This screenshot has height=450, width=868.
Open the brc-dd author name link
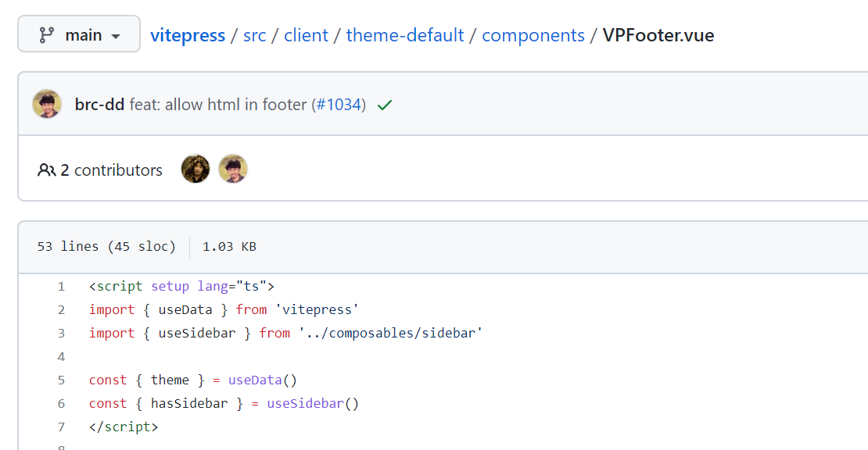99,104
